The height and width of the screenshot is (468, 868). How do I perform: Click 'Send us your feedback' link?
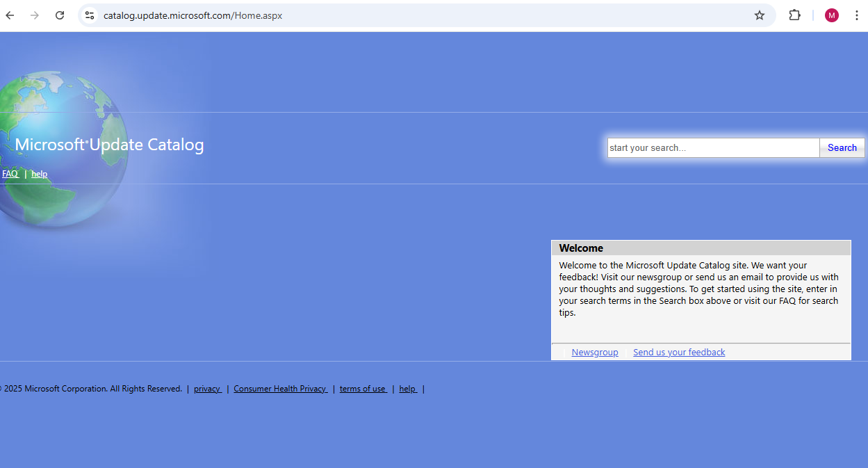pos(679,353)
